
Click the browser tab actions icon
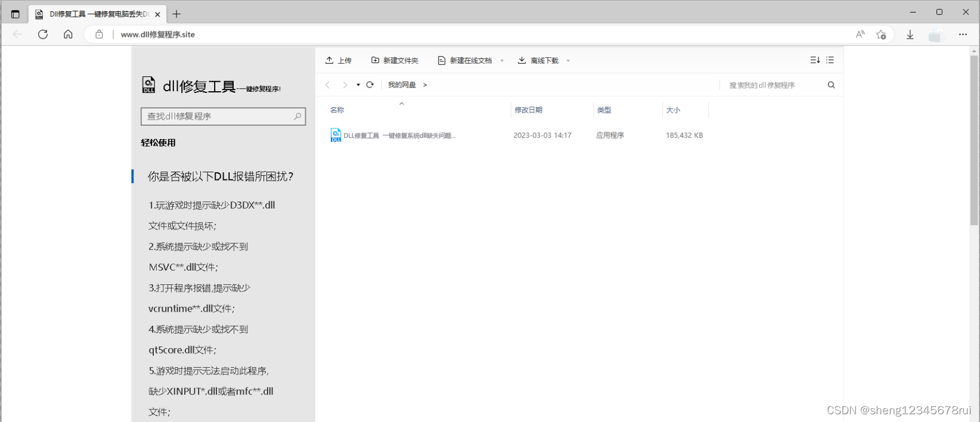pos(15,14)
